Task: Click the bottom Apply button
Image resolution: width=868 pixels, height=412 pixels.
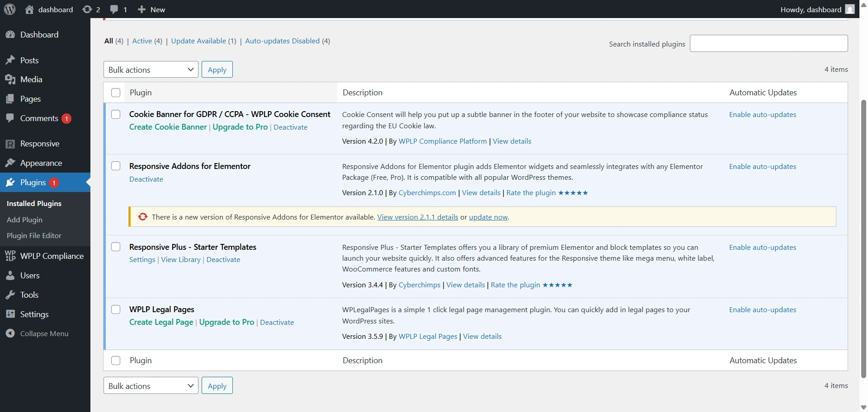Action: 217,386
